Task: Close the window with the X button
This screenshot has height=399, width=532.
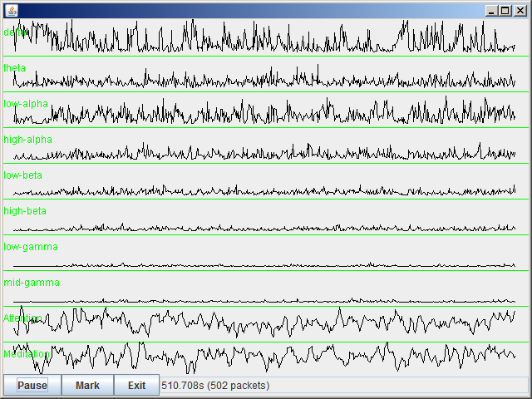Action: click(x=520, y=11)
